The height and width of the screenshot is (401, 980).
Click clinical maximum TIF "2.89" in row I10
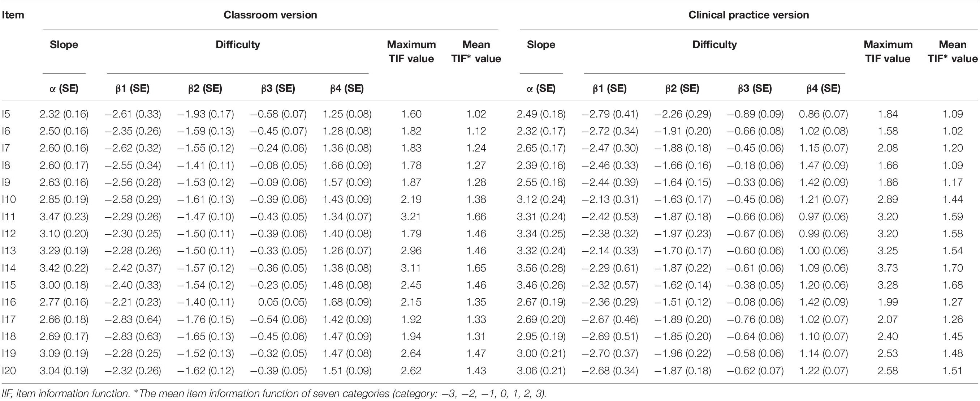click(x=888, y=199)
